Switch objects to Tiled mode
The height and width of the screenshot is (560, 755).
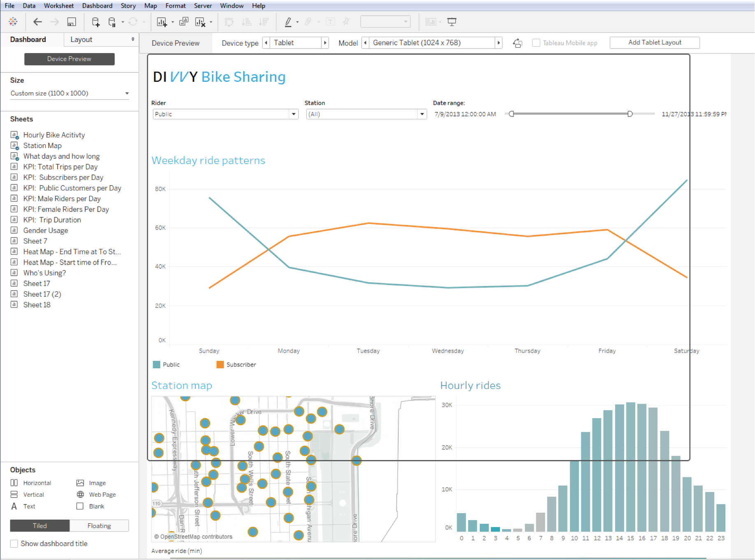tap(40, 526)
